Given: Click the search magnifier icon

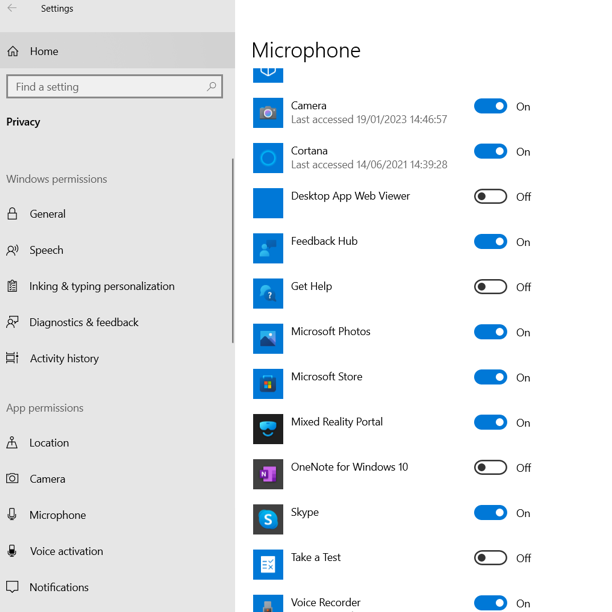Looking at the screenshot, I should point(212,86).
